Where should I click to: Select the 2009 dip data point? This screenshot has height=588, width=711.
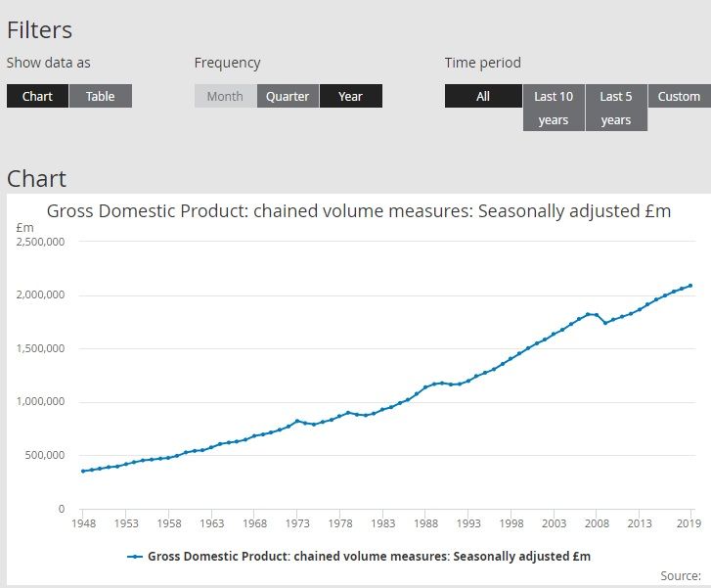pyautogui.click(x=605, y=323)
